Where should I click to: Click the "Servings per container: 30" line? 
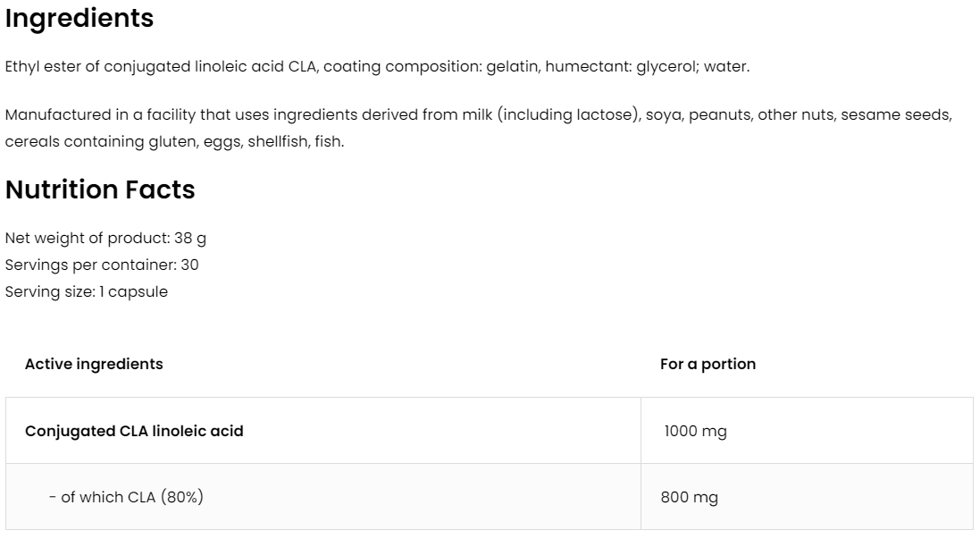pos(102,265)
